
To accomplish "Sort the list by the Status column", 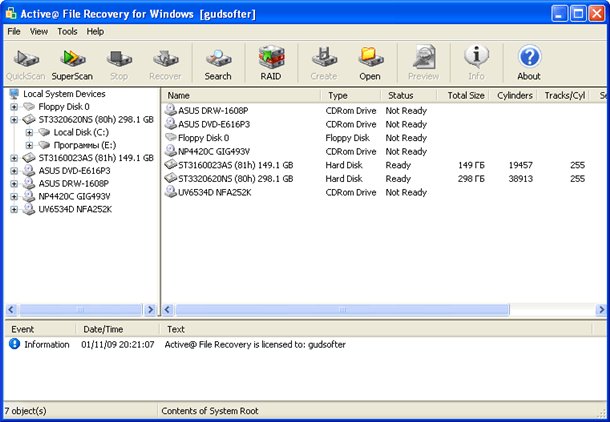I will [408, 95].
